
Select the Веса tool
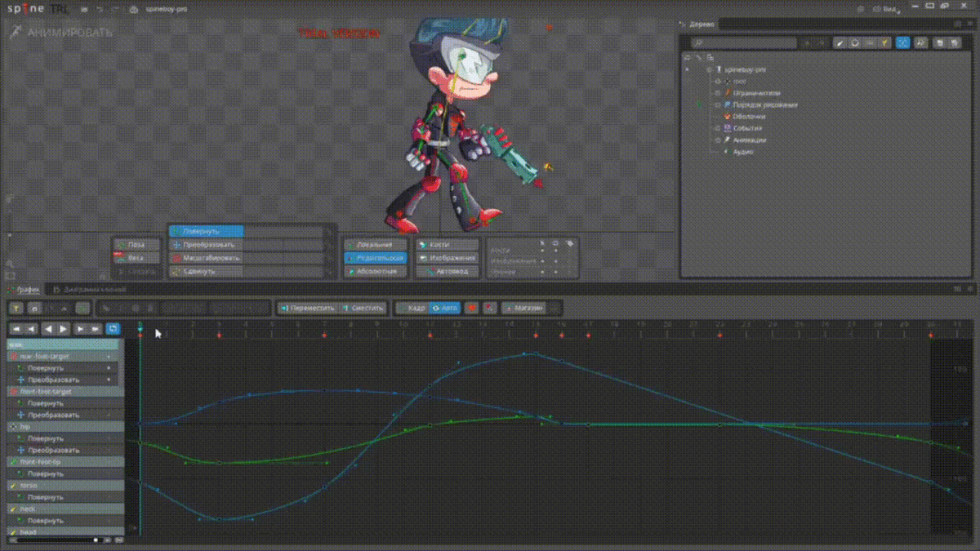135,257
